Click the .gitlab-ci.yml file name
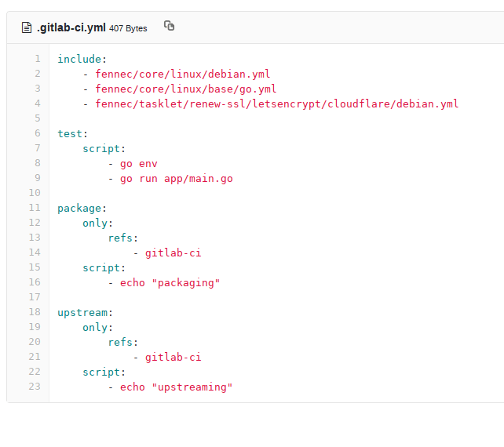The image size is (504, 447). coord(71,27)
